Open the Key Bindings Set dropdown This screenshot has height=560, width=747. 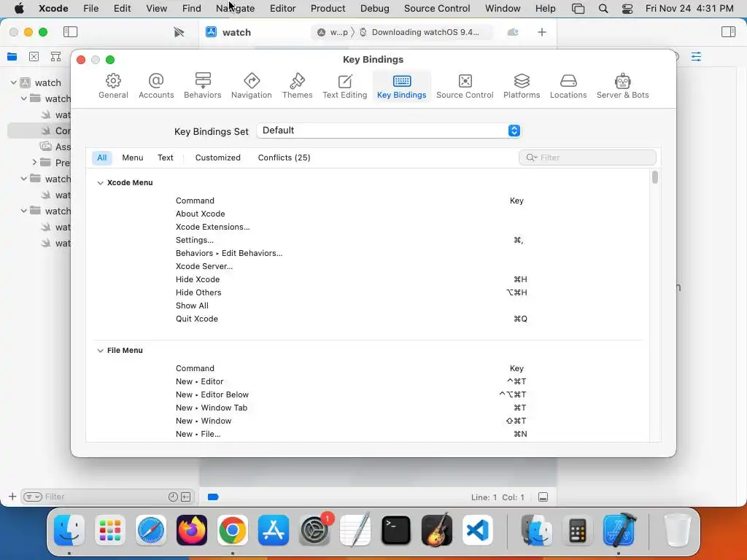pos(389,131)
